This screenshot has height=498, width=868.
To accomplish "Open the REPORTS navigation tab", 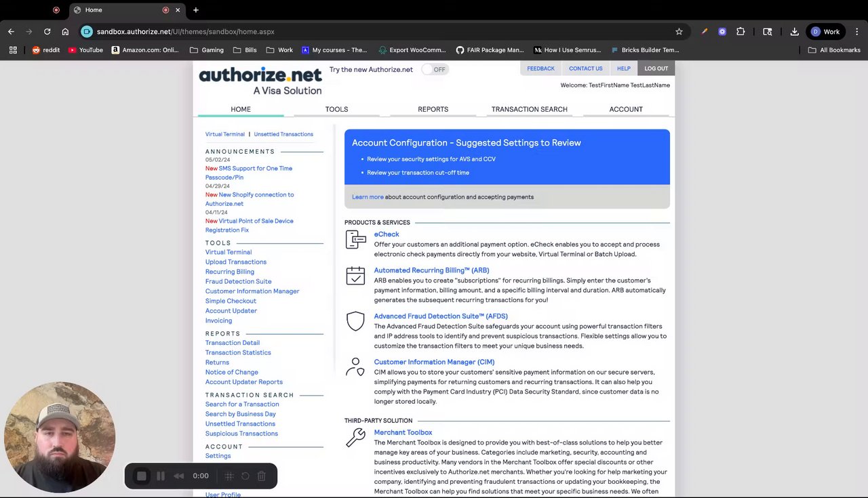I will pyautogui.click(x=433, y=109).
